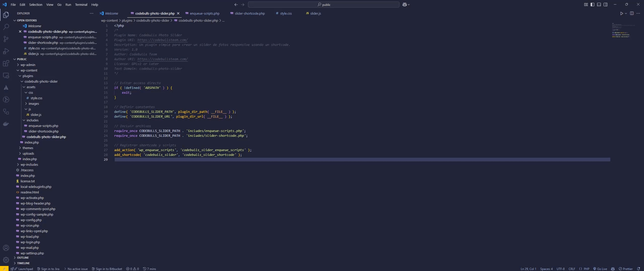The width and height of the screenshot is (644, 271).
Task: Toggle the bottom Panel
Action: [x=599, y=5]
